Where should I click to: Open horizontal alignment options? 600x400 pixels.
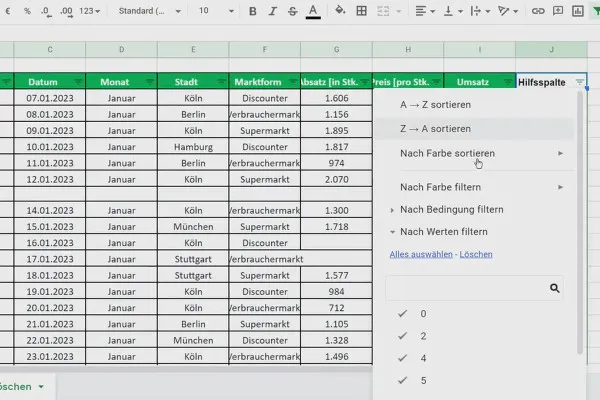[x=425, y=11]
